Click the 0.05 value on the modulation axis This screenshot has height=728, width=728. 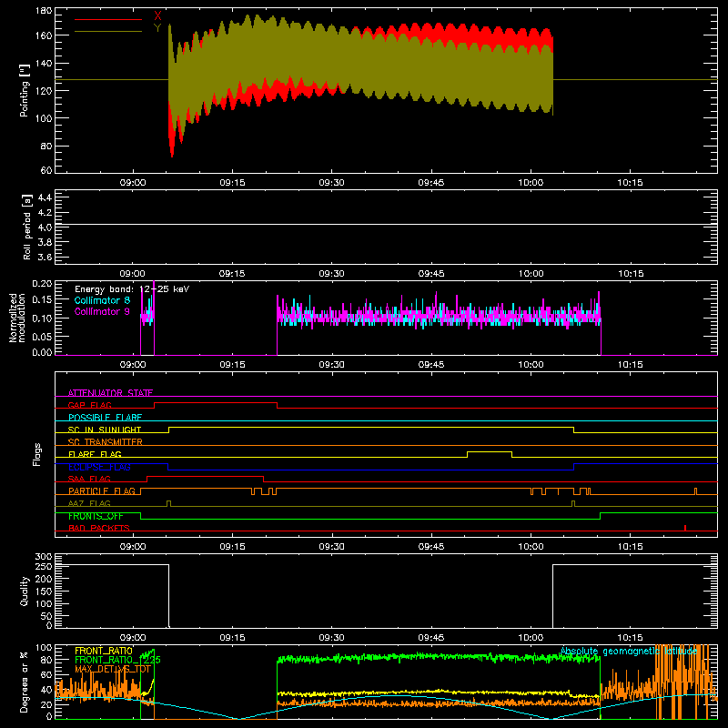42,336
